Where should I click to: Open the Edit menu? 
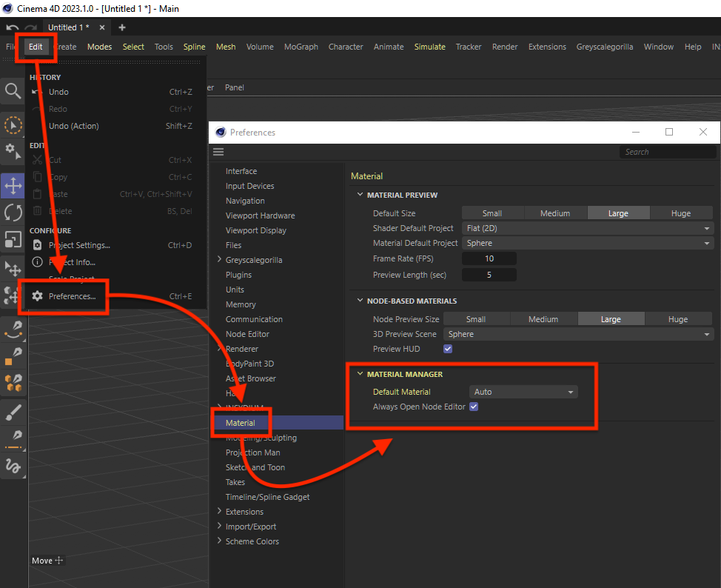pyautogui.click(x=36, y=47)
